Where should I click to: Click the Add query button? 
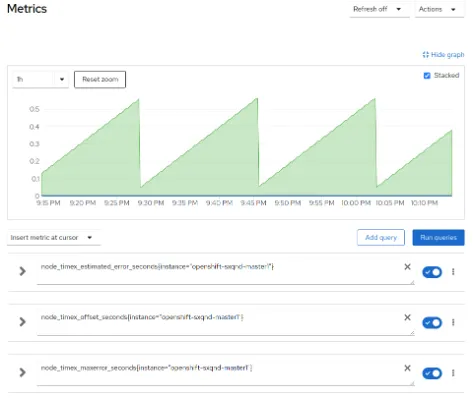click(x=381, y=238)
